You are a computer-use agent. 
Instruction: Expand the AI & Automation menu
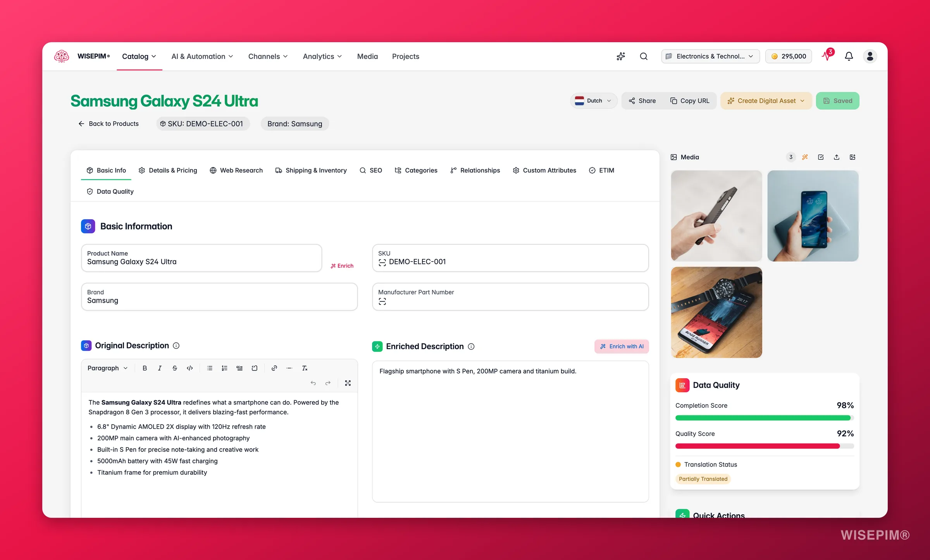coord(202,56)
